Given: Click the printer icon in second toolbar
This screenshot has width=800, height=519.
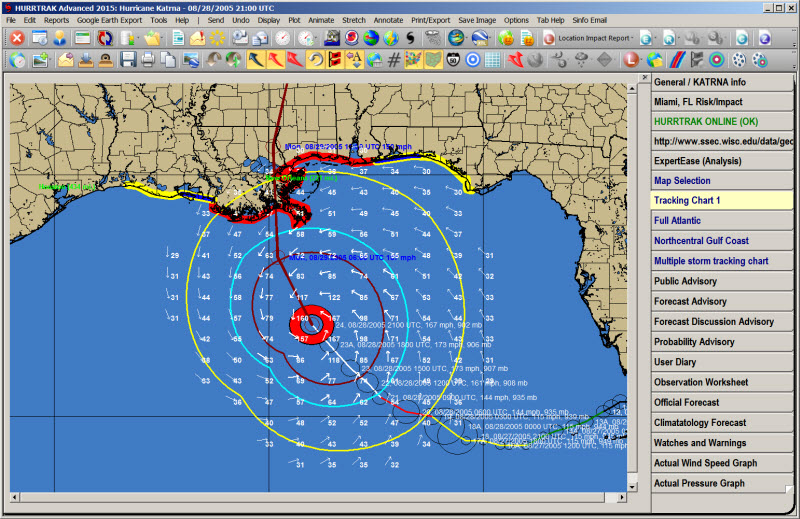Looking at the screenshot, I should pos(149,61).
